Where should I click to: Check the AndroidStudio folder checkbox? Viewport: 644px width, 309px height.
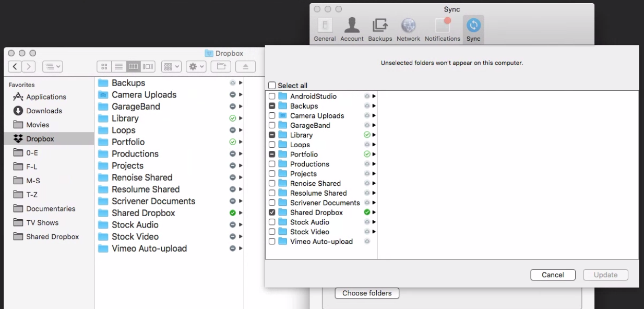coord(272,97)
